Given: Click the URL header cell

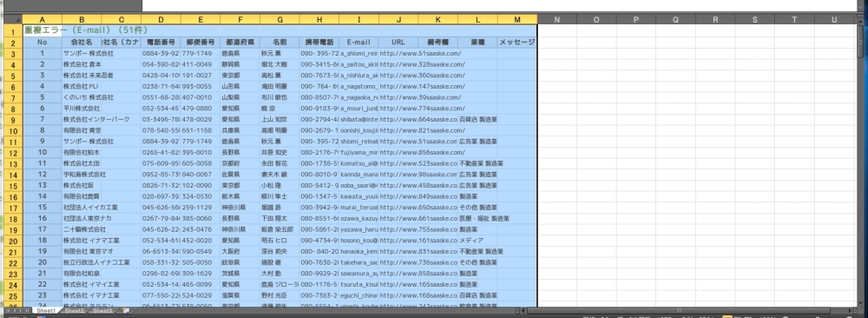Looking at the screenshot, I should 398,42.
